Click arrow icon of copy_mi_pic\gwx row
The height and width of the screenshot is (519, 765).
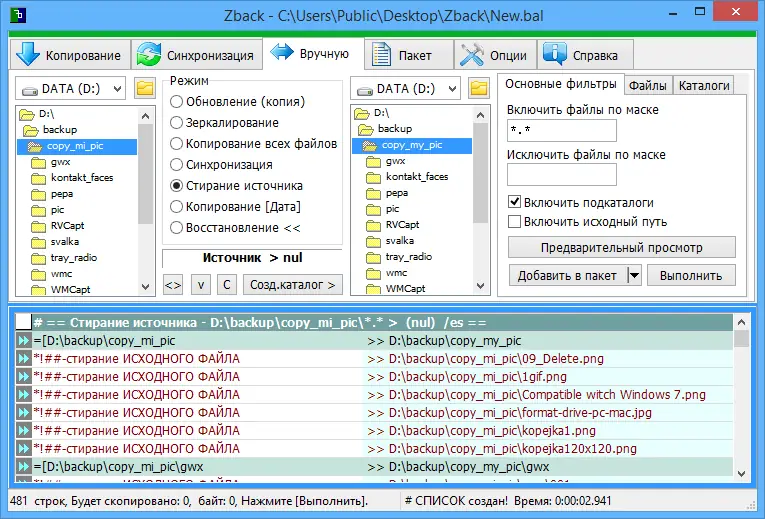point(23,467)
